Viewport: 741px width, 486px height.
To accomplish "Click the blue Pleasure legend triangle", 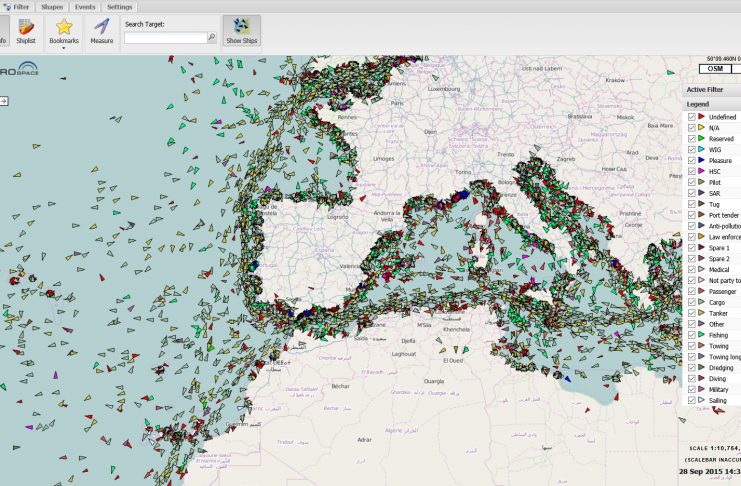I will click(701, 160).
